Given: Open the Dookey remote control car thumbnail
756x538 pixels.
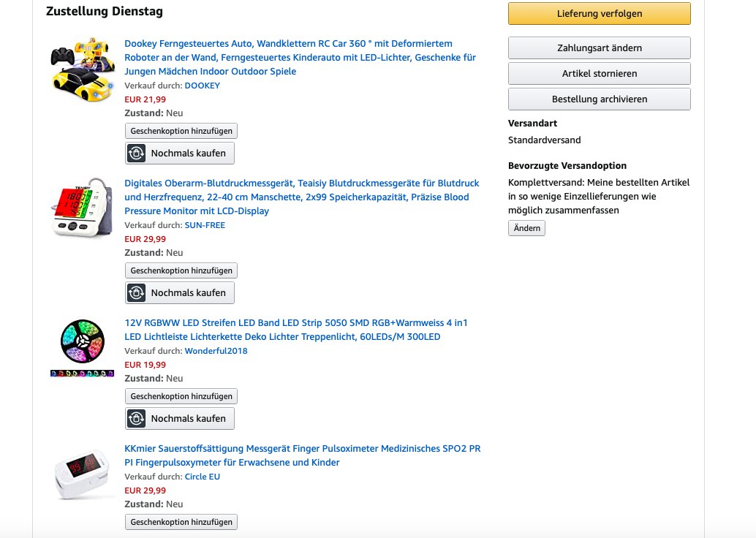Looking at the screenshot, I should tap(83, 70).
